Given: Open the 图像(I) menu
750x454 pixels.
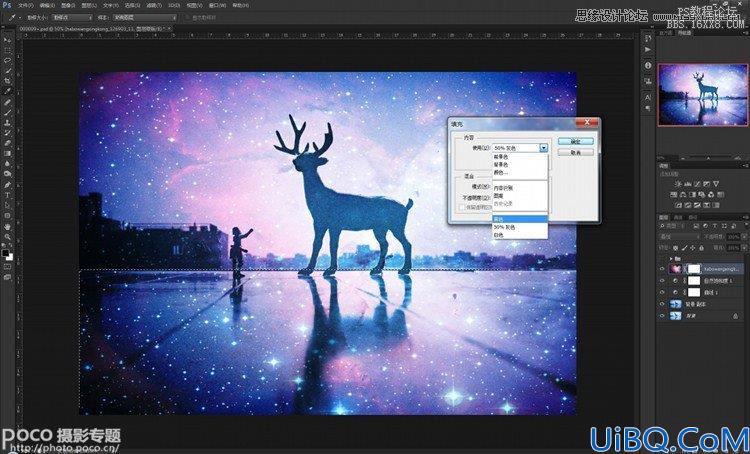Looking at the screenshot, I should (68, 5).
